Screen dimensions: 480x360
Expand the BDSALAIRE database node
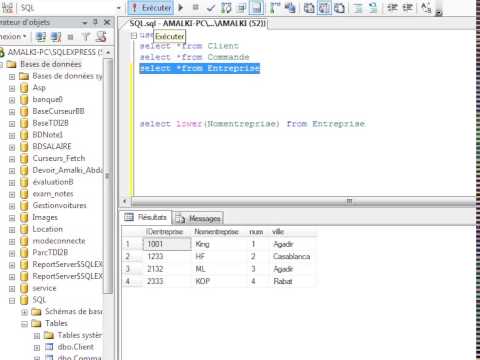point(12,147)
